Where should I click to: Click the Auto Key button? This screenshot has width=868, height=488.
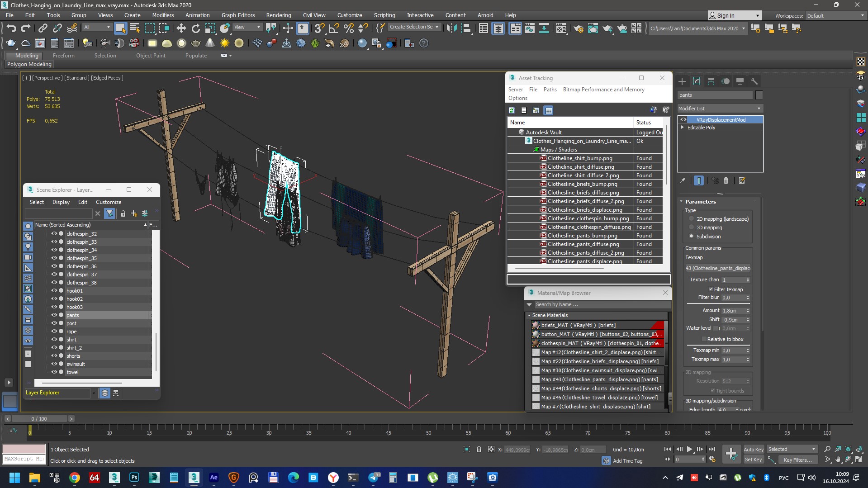coord(753,449)
